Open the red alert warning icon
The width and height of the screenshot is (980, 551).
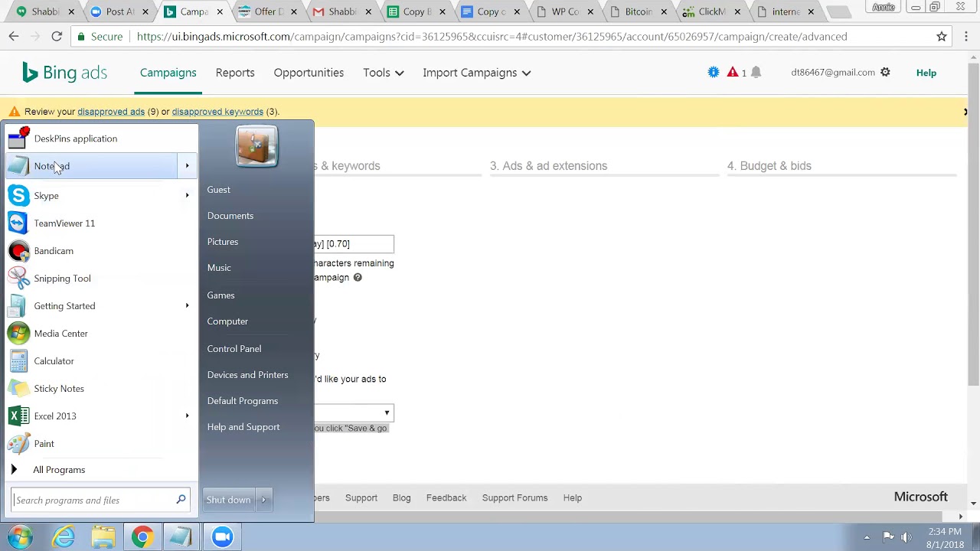click(x=733, y=72)
